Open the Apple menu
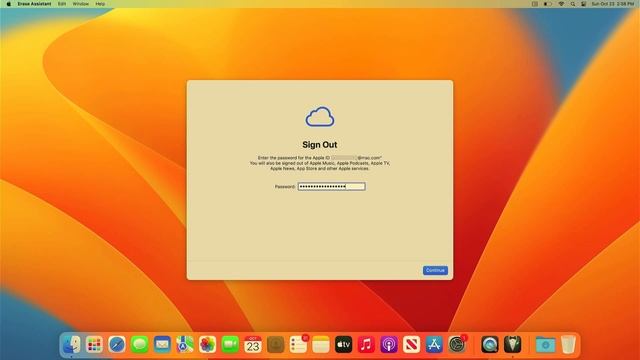The width and height of the screenshot is (640, 360). coord(9,4)
